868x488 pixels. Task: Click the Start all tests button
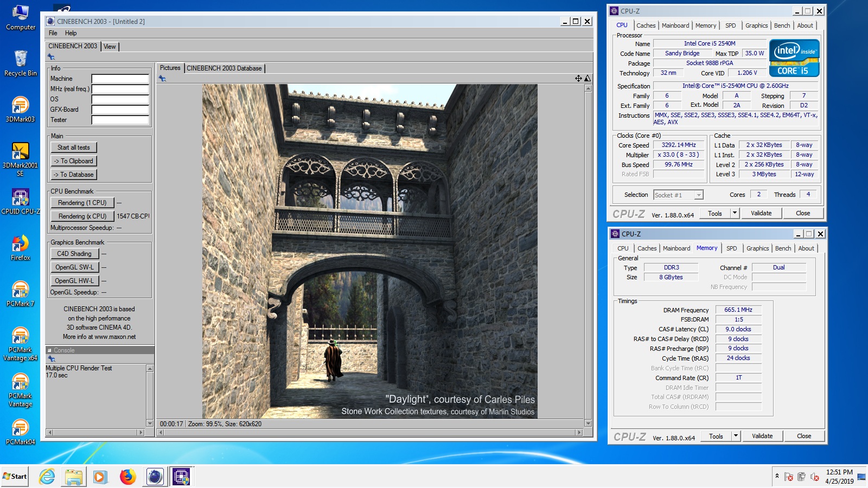74,147
